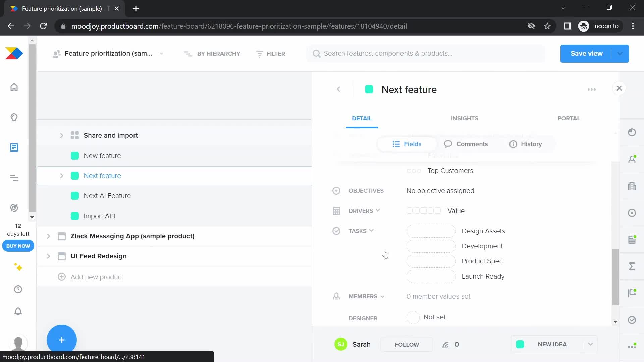Select the Fields sub-tab
The height and width of the screenshot is (362, 644).
coord(407,144)
